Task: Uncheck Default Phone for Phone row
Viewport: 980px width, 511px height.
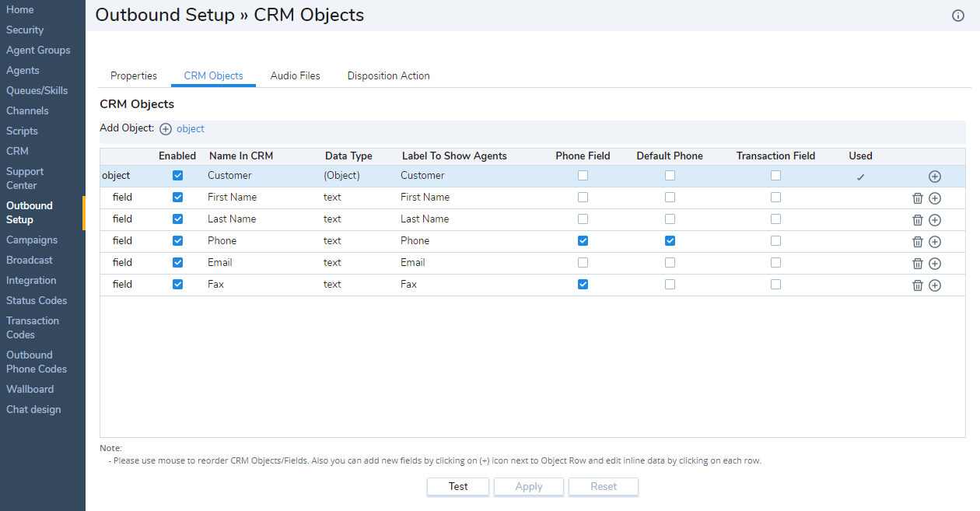Action: 670,241
